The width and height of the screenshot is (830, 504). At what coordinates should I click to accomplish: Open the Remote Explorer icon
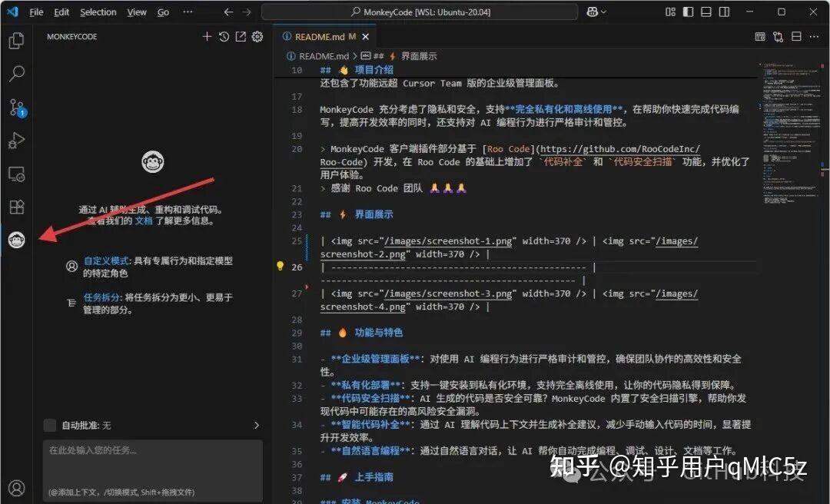(17, 174)
